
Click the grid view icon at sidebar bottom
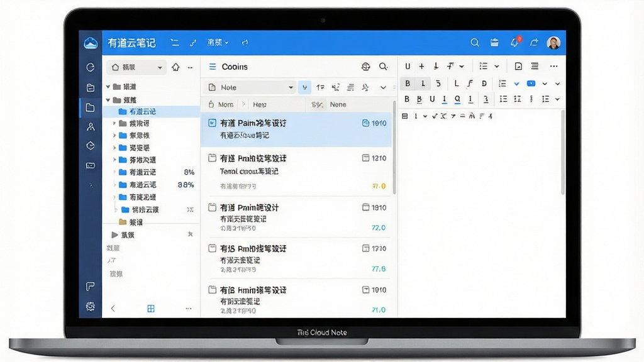tap(151, 309)
